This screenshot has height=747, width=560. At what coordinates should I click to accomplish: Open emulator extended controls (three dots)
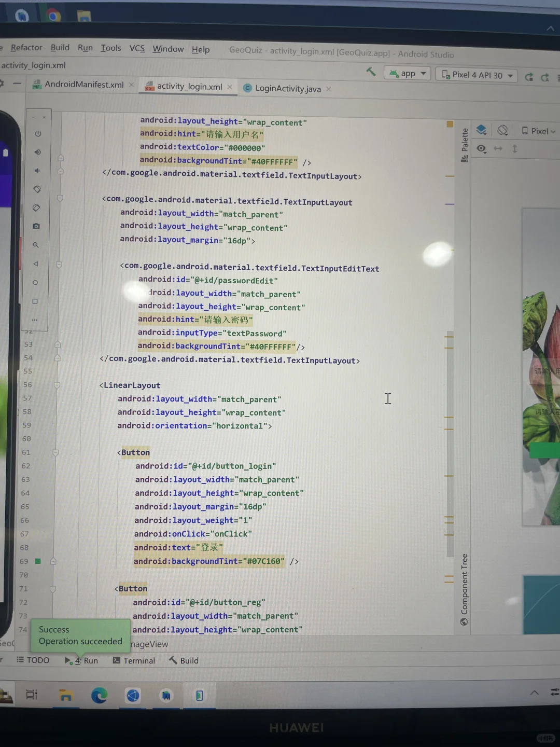click(x=35, y=320)
